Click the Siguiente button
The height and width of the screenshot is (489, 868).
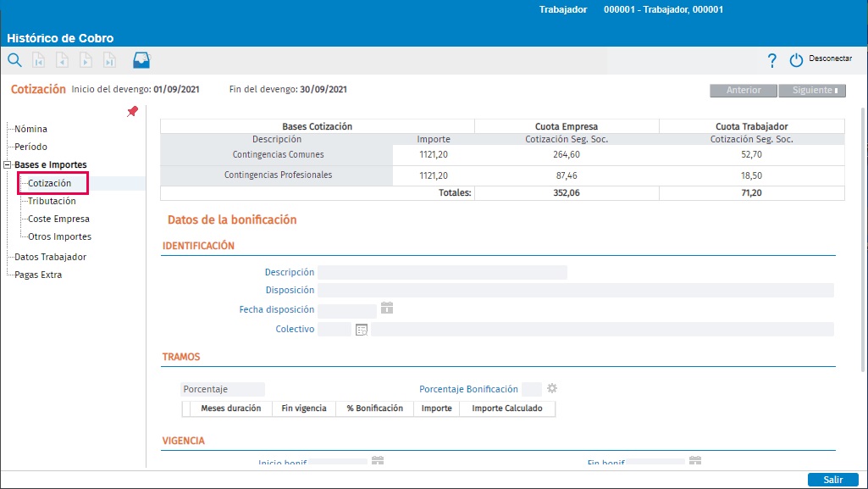[x=812, y=91]
